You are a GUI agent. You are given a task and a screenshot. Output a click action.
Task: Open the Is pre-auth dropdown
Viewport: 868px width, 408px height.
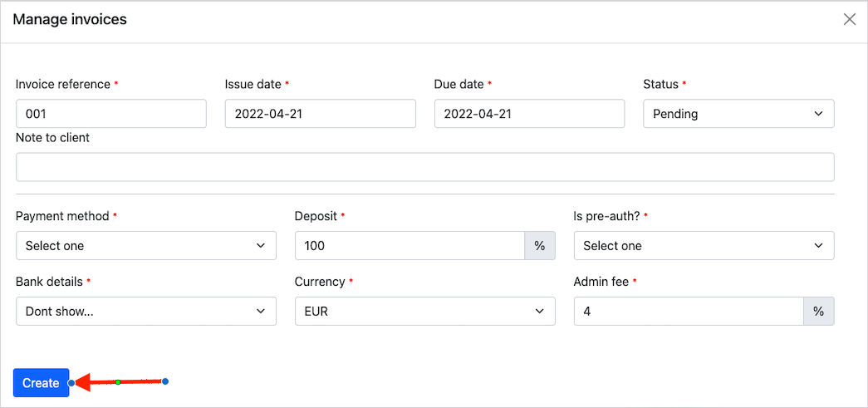click(x=703, y=246)
